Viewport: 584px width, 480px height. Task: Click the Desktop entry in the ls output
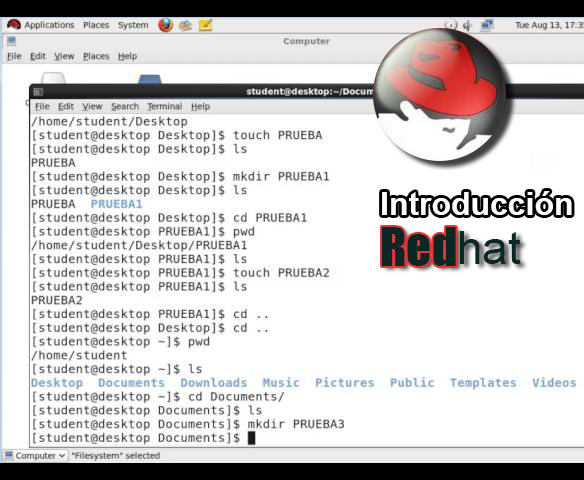pyautogui.click(x=57, y=383)
